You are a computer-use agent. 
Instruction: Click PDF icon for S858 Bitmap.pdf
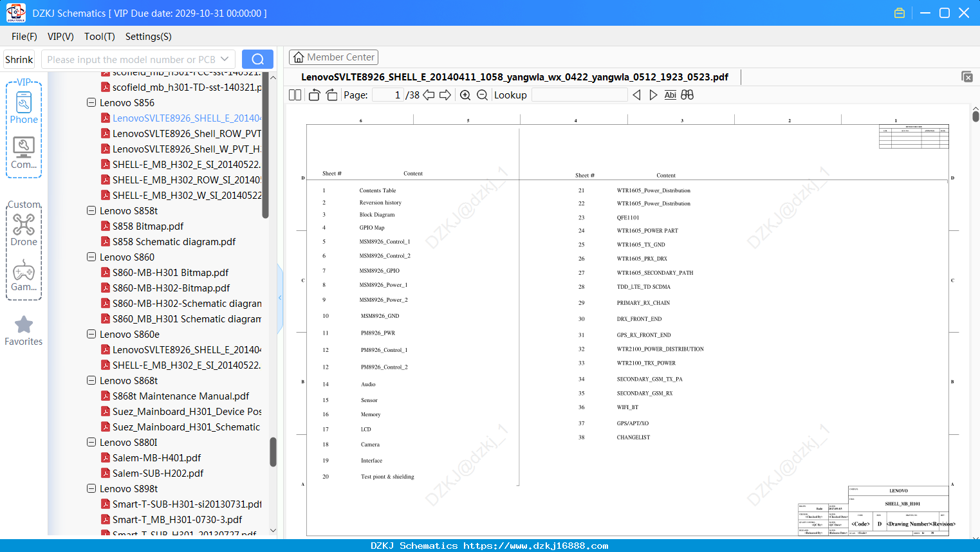coord(106,226)
